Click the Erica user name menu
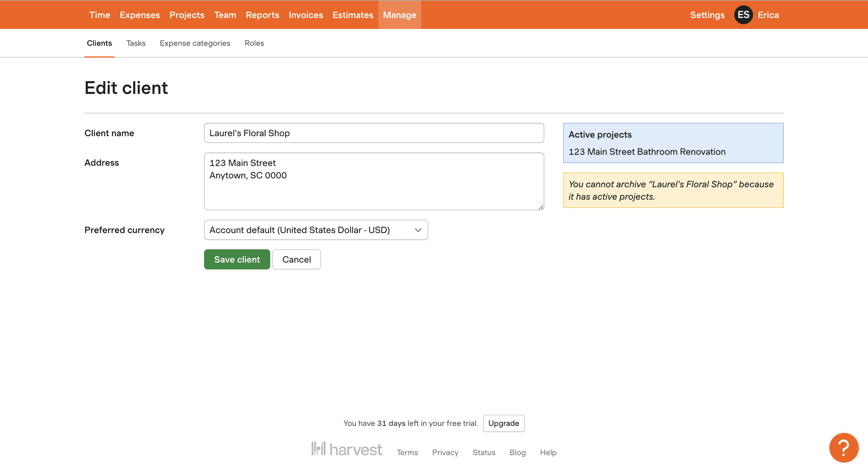868x472 pixels. click(768, 15)
